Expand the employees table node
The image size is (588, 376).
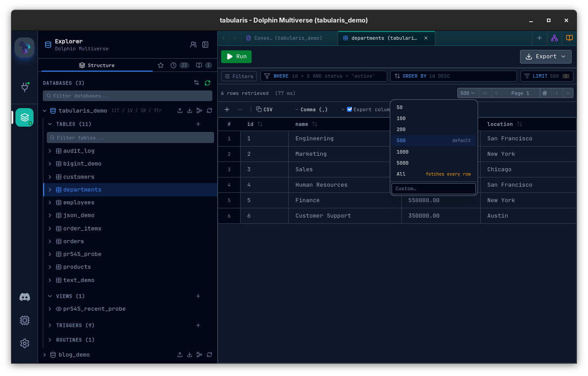point(50,203)
